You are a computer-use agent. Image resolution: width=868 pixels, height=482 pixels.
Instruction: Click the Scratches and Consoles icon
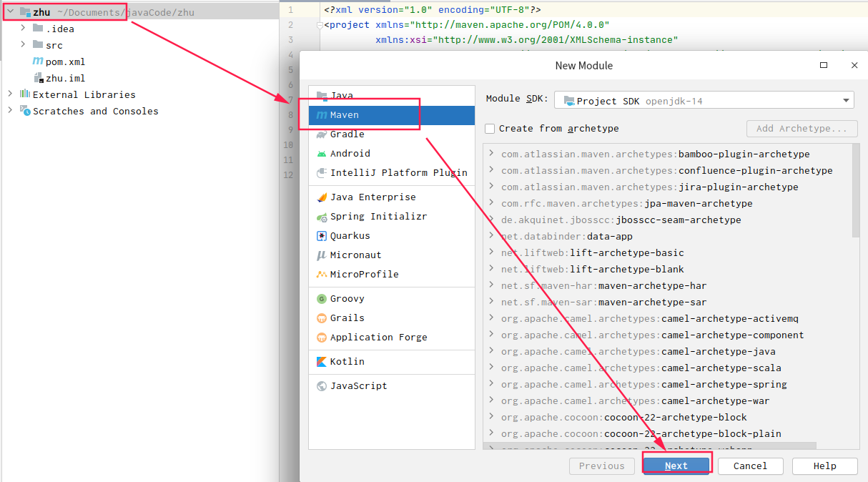[x=25, y=111]
